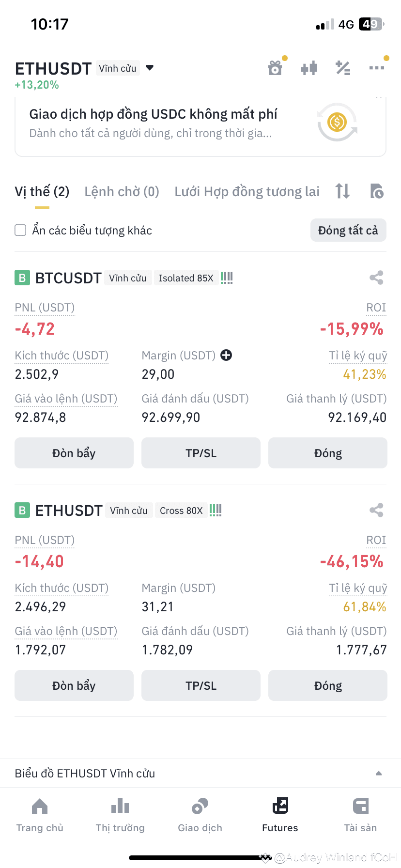Viewport: 401px width, 868px height.
Task: Adjust Đòn bẩy for the BTCUSDT position
Action: [74, 453]
